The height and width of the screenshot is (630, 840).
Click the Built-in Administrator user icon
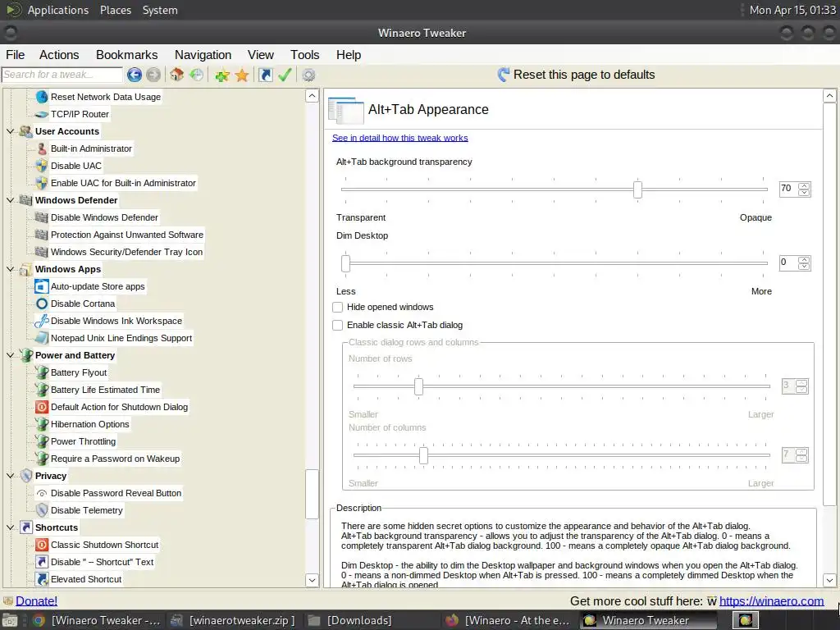coord(42,148)
